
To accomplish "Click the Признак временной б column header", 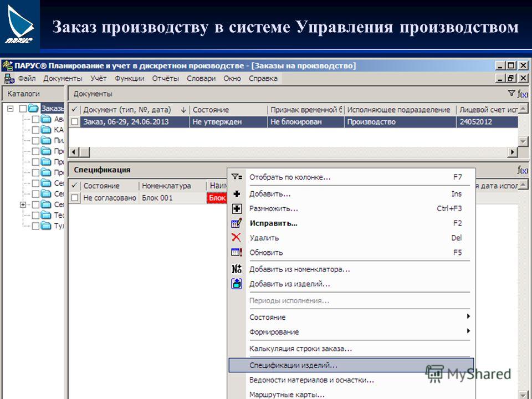I will click(x=306, y=110).
